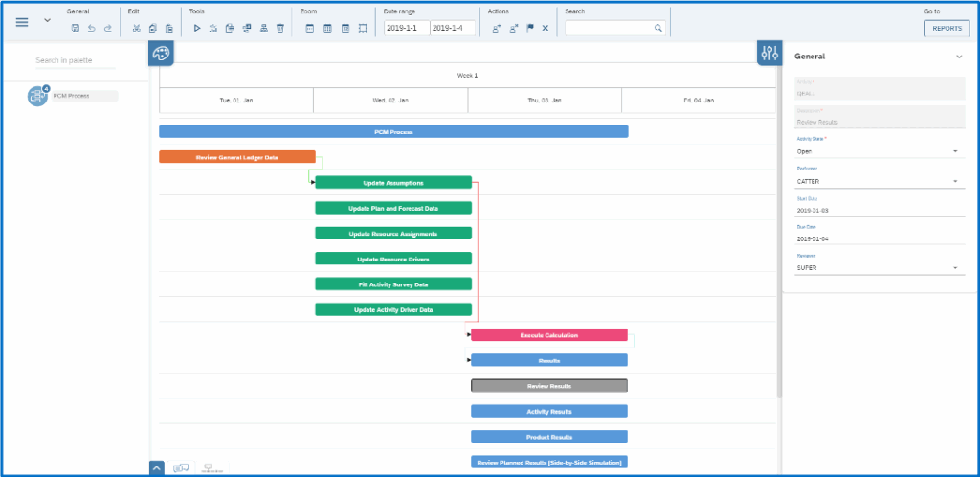The height and width of the screenshot is (477, 980).
Task: Click the Search in palette field
Action: (75, 61)
